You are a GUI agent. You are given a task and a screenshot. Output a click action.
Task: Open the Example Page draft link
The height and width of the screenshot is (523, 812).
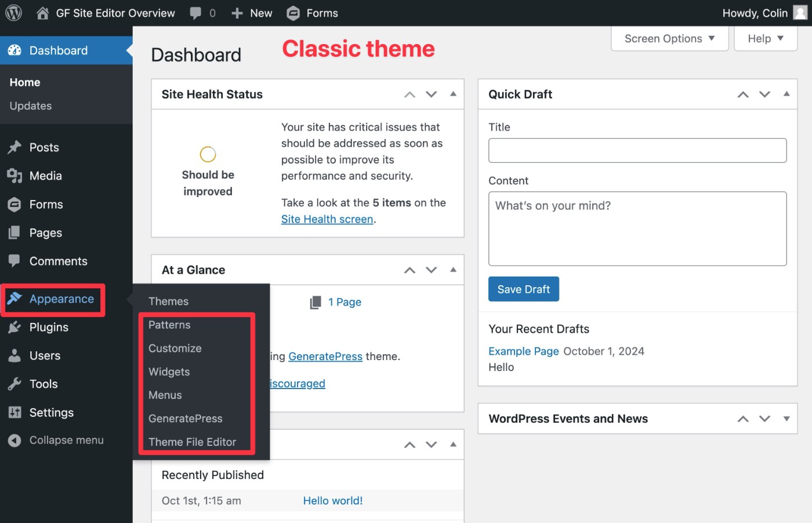(524, 351)
